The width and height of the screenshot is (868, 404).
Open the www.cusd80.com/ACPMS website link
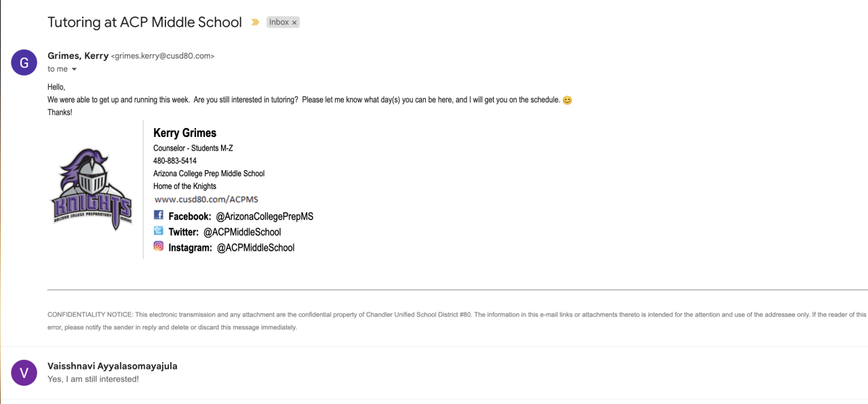click(206, 199)
